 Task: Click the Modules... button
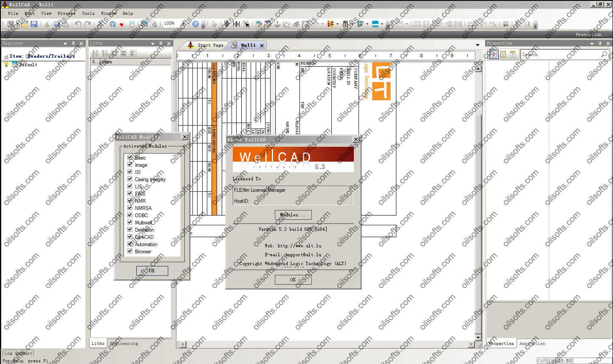tap(293, 215)
